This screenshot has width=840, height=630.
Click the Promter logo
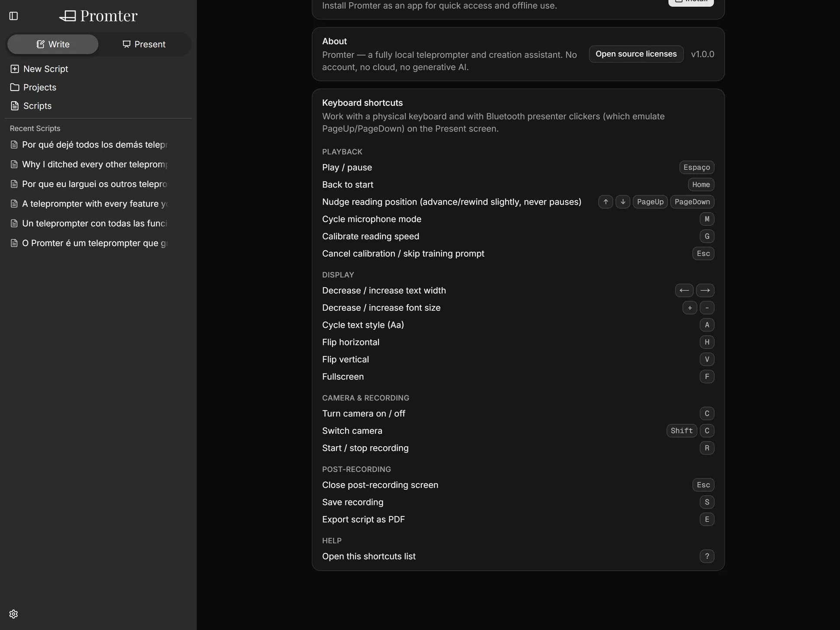pyautogui.click(x=98, y=16)
